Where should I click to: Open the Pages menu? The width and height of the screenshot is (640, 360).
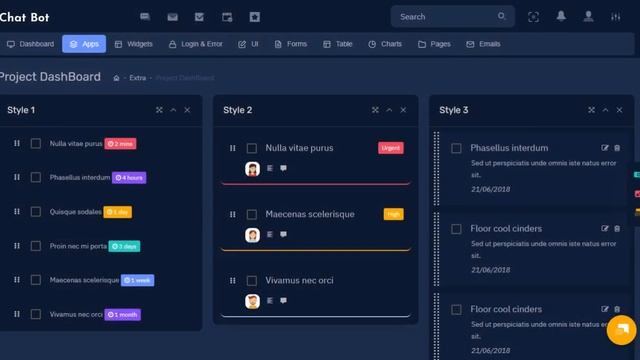coord(434,44)
